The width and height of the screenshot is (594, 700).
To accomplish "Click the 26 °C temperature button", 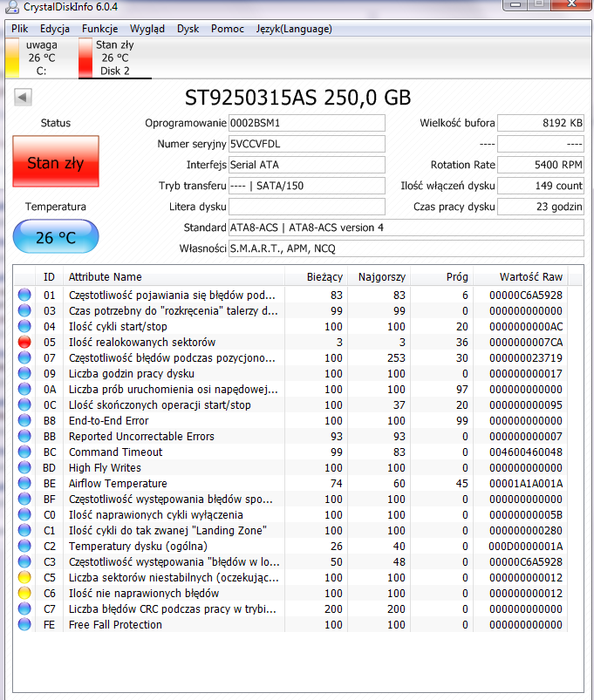I will point(56,236).
